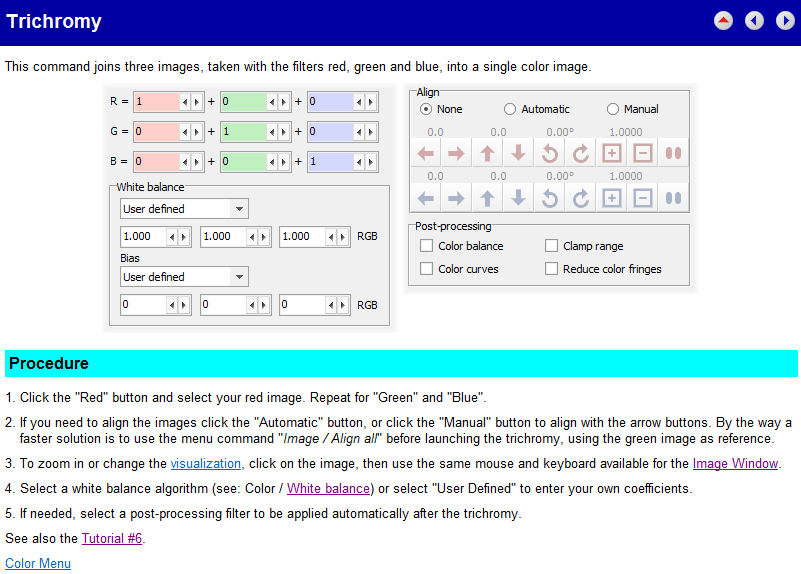Viewport: 801px width, 574px height.
Task: Open the White balance User defined dropdown
Action: tap(184, 209)
